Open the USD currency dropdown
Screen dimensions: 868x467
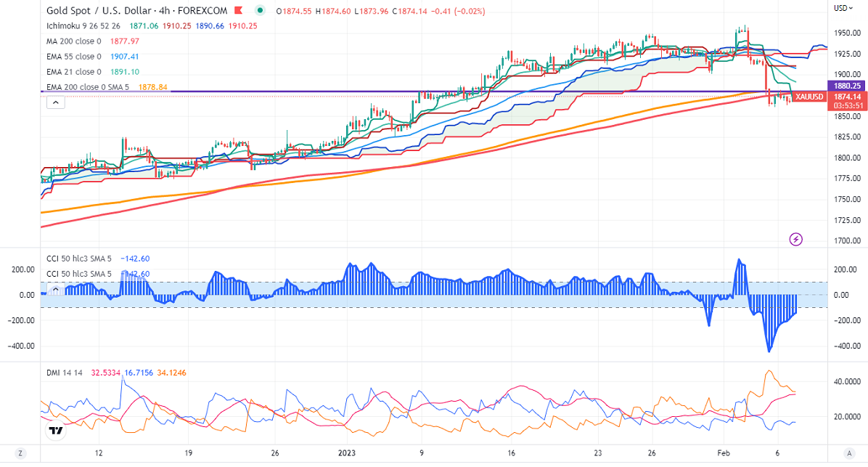click(842, 8)
